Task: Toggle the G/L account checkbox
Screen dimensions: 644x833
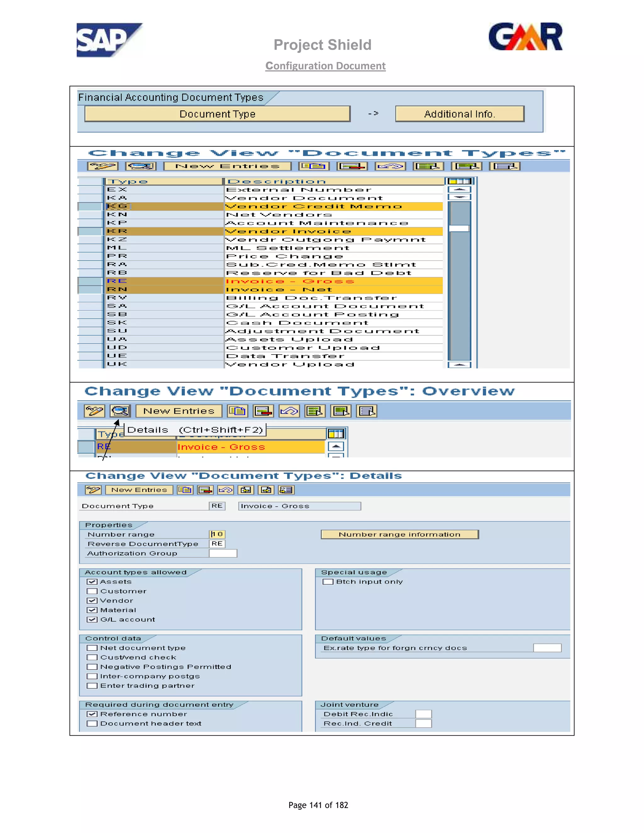Action: (92, 620)
